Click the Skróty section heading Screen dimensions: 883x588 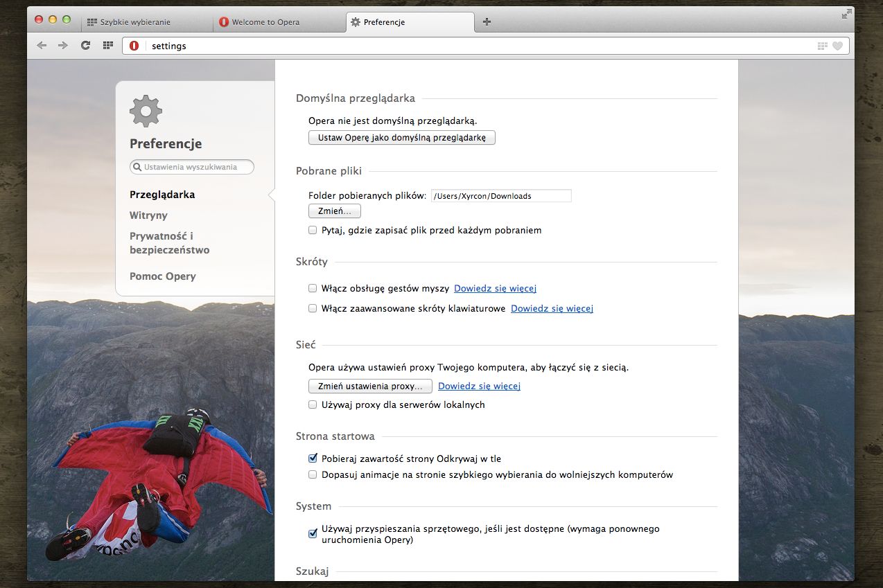pyautogui.click(x=312, y=262)
